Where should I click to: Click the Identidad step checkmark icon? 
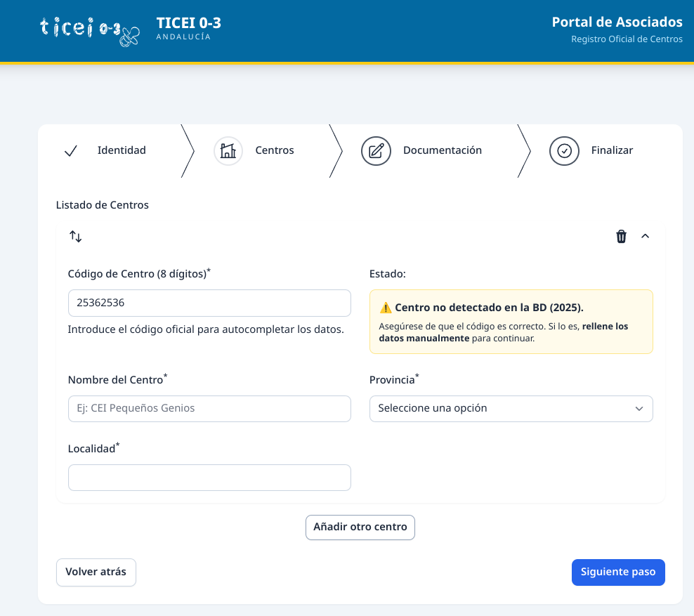click(x=70, y=150)
